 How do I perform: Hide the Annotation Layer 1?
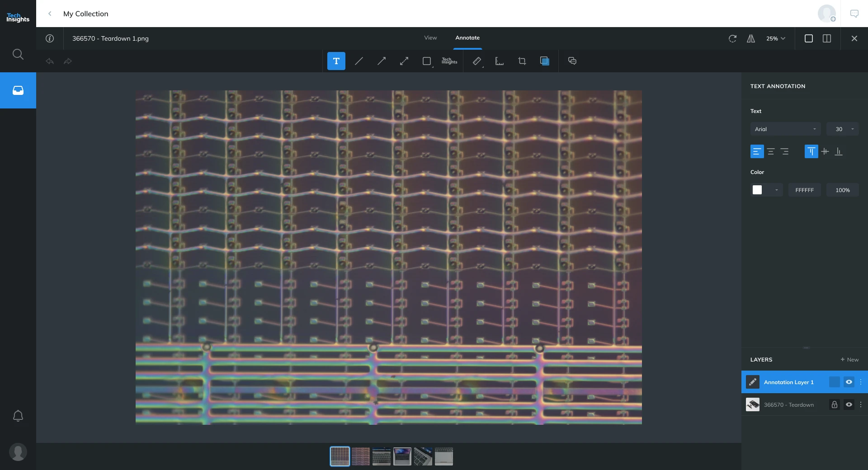coord(849,382)
